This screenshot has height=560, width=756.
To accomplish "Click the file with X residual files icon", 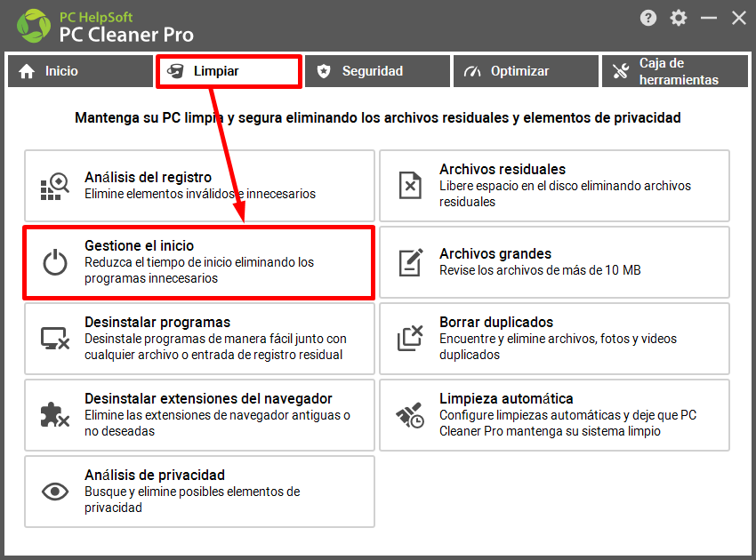I will [410, 186].
